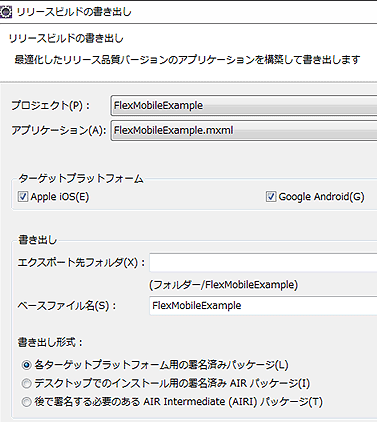Click the プロジェクト(P) label
This screenshot has width=377, height=422.
tap(50, 106)
